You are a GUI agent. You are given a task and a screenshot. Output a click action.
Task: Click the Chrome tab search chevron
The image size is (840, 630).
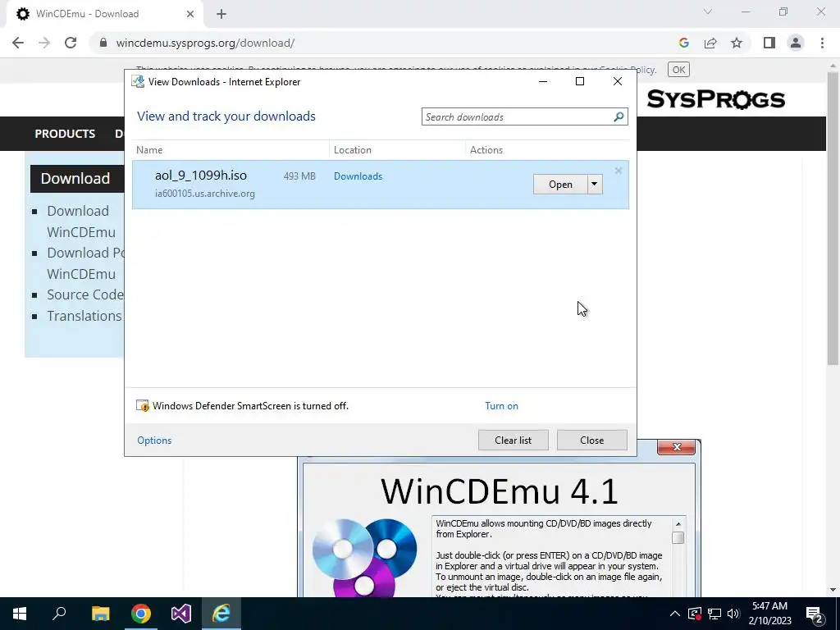click(x=708, y=11)
